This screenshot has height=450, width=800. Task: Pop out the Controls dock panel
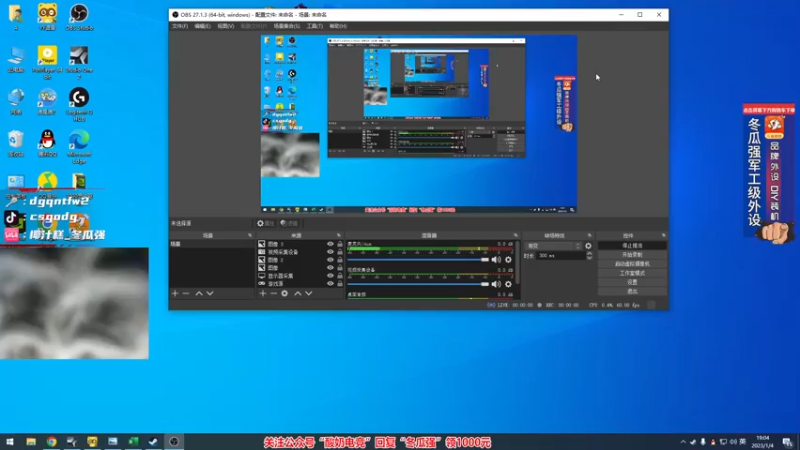[663, 235]
